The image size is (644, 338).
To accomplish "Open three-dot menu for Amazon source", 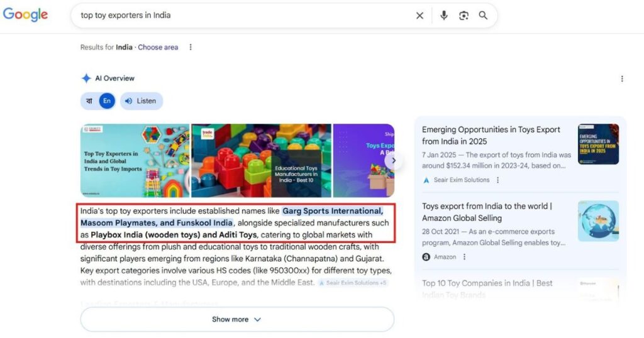I will (464, 257).
